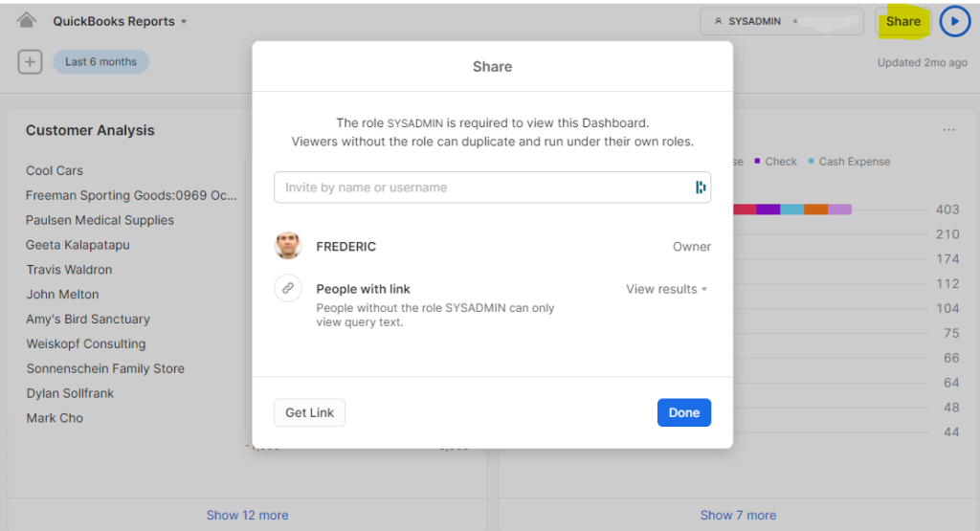
Task: Add a filter with plus icon
Action: point(30,62)
